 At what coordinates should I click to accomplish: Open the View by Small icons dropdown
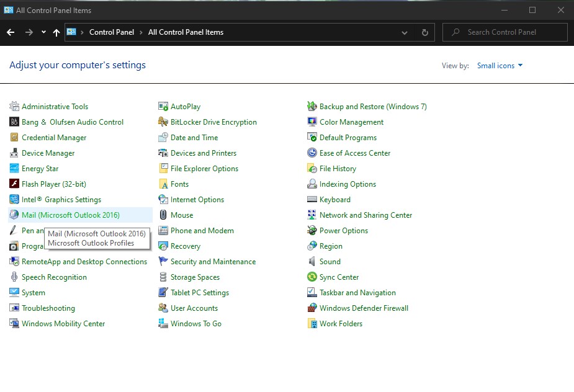500,66
